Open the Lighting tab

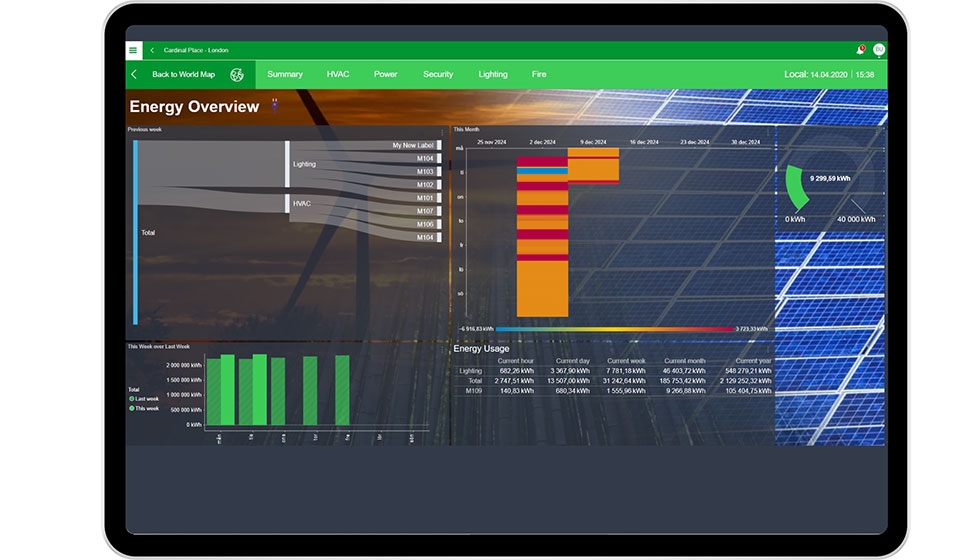[x=493, y=75]
